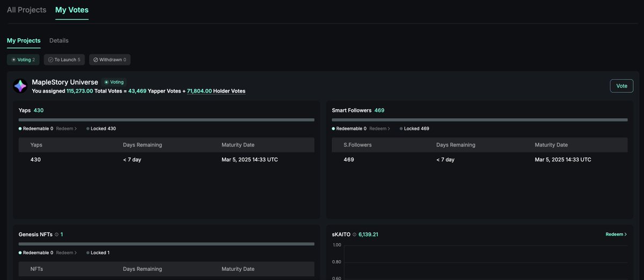
Task: Select the My Votes tab
Action: coord(72,10)
